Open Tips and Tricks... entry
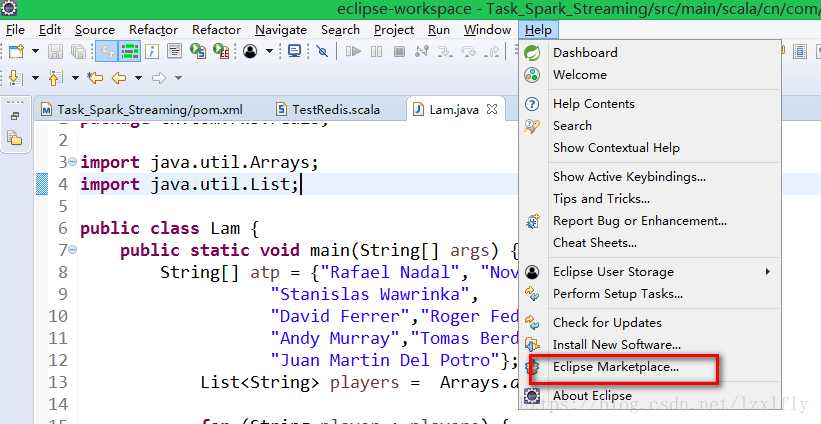This screenshot has width=821, height=424. point(650,199)
